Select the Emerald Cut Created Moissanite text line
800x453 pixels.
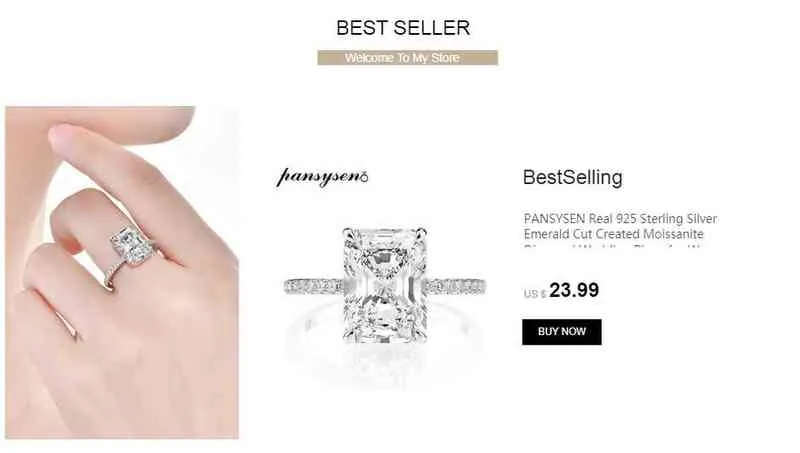point(614,234)
